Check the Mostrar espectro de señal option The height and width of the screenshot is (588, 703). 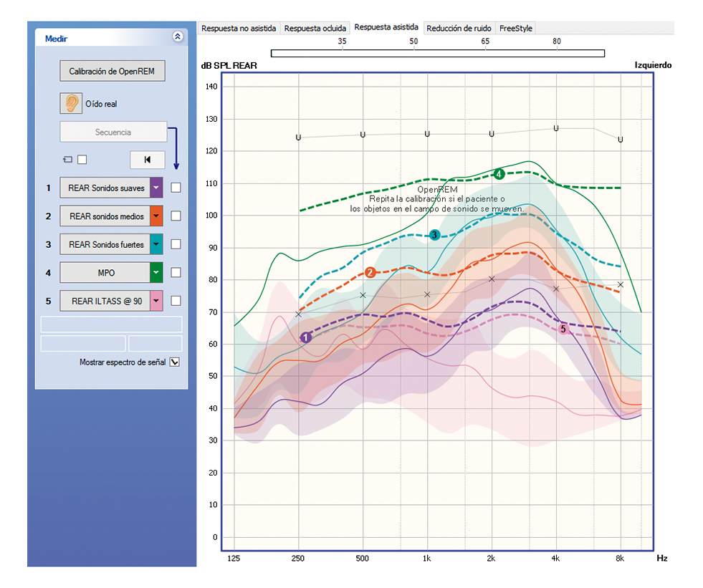[174, 362]
